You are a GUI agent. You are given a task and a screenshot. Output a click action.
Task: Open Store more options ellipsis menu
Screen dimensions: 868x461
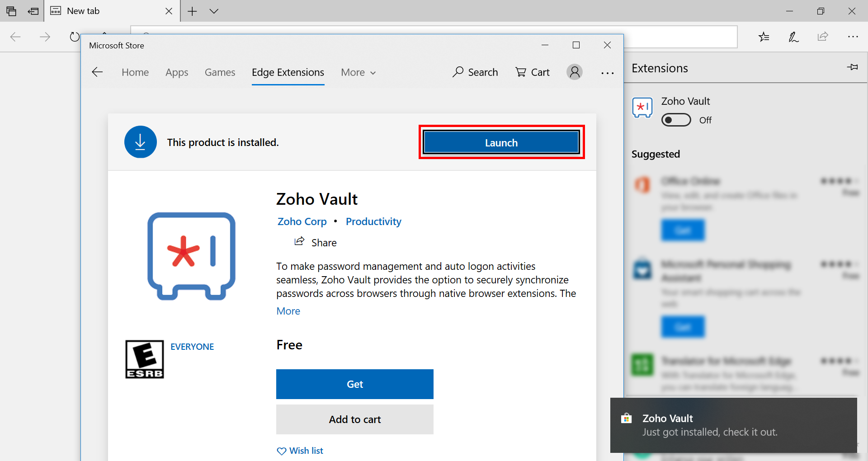point(608,73)
